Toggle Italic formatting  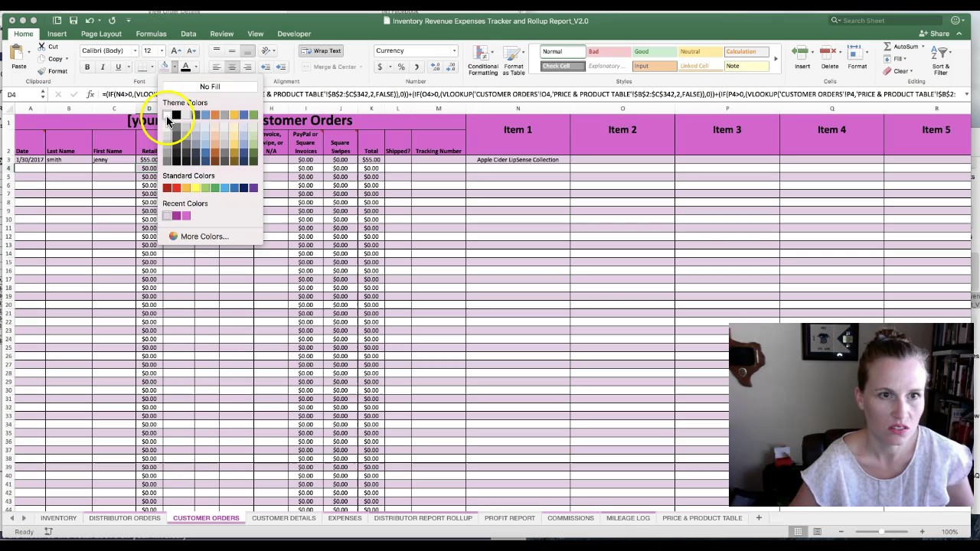click(x=103, y=67)
